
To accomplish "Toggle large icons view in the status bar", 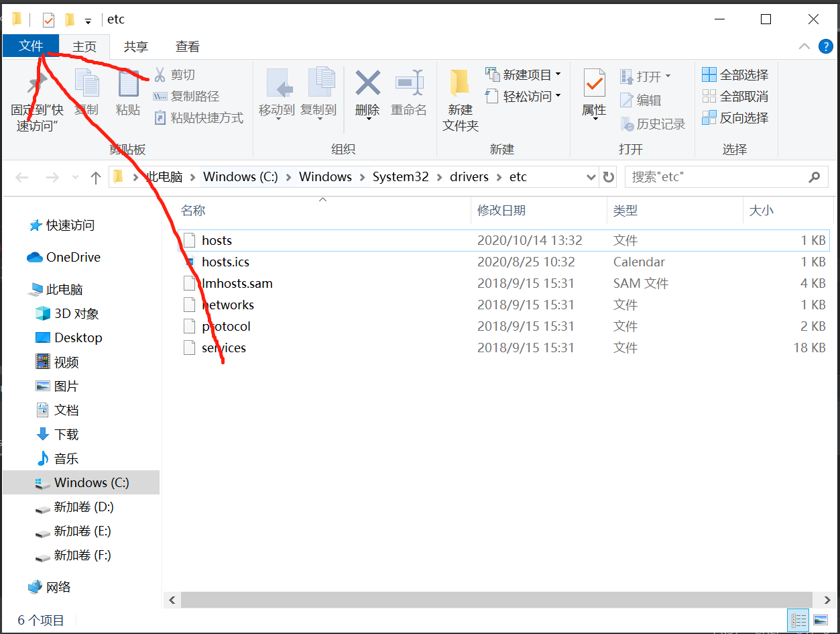I will click(x=819, y=620).
